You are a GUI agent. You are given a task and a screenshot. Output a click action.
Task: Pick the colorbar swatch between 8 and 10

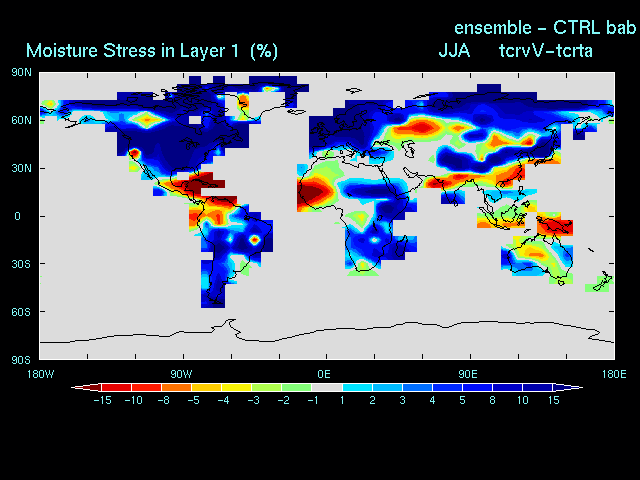(508, 387)
